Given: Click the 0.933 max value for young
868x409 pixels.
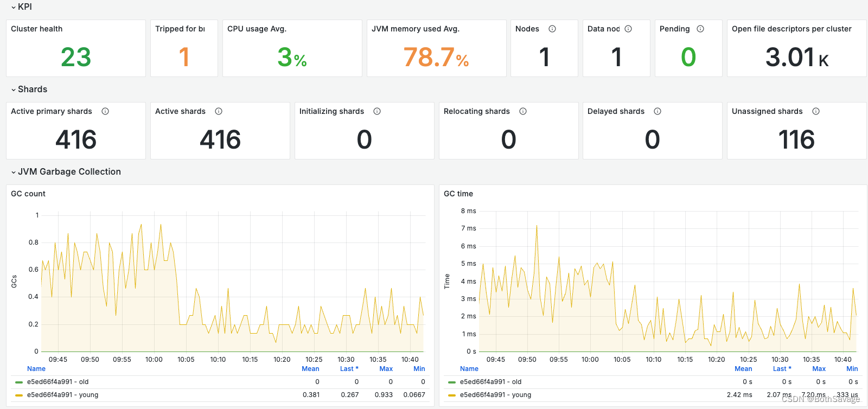Looking at the screenshot, I should click(384, 395).
